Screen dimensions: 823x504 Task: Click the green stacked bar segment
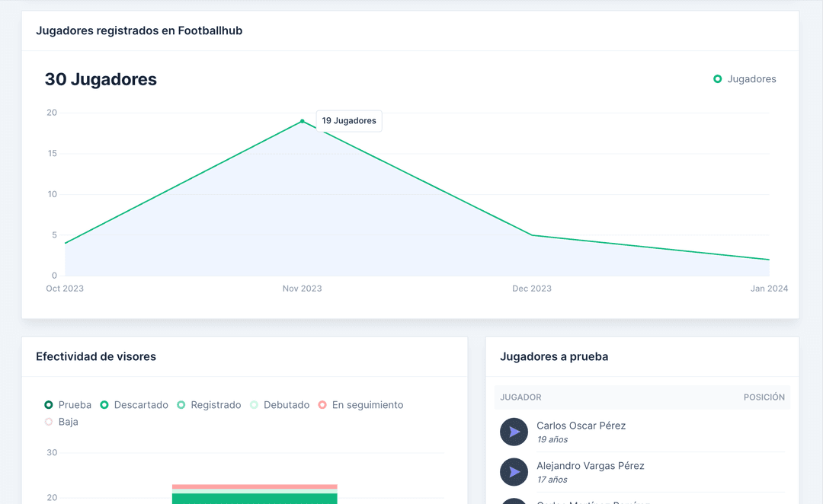[x=255, y=498]
